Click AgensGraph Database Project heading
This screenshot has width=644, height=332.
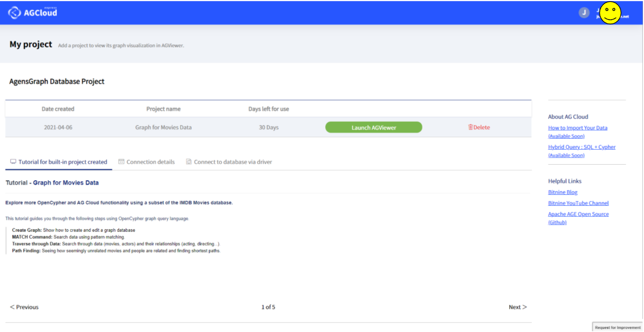tap(57, 82)
